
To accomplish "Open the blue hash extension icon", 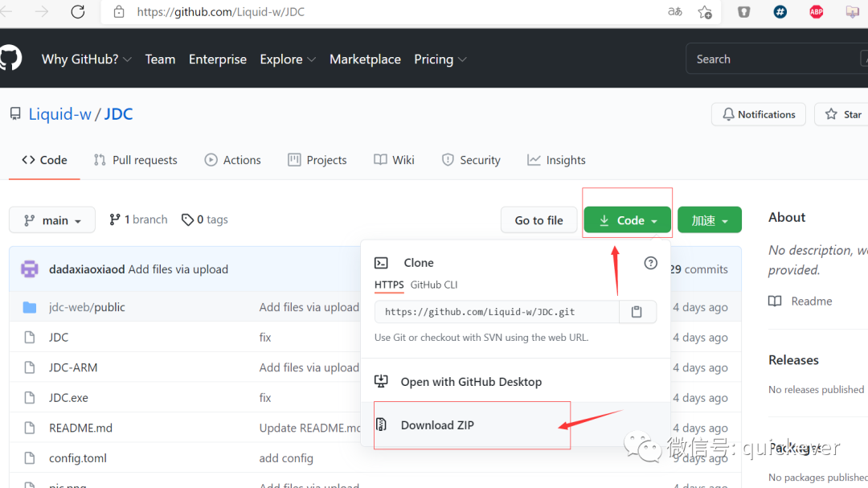I will click(x=780, y=11).
